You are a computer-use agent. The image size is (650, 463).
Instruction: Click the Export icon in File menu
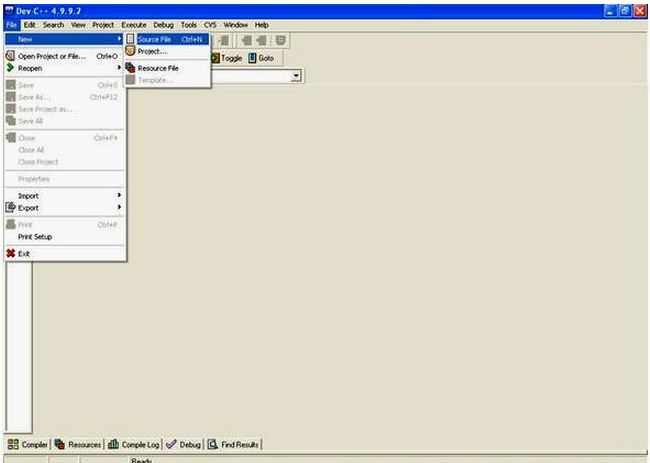click(x=11, y=207)
